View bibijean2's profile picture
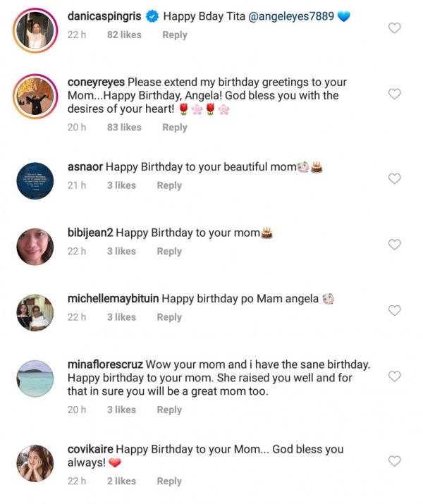Screen dimensions: 423x504 click(x=35, y=247)
